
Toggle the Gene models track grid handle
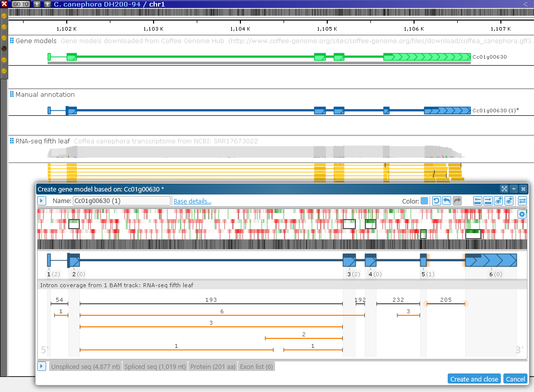pyautogui.click(x=12, y=41)
